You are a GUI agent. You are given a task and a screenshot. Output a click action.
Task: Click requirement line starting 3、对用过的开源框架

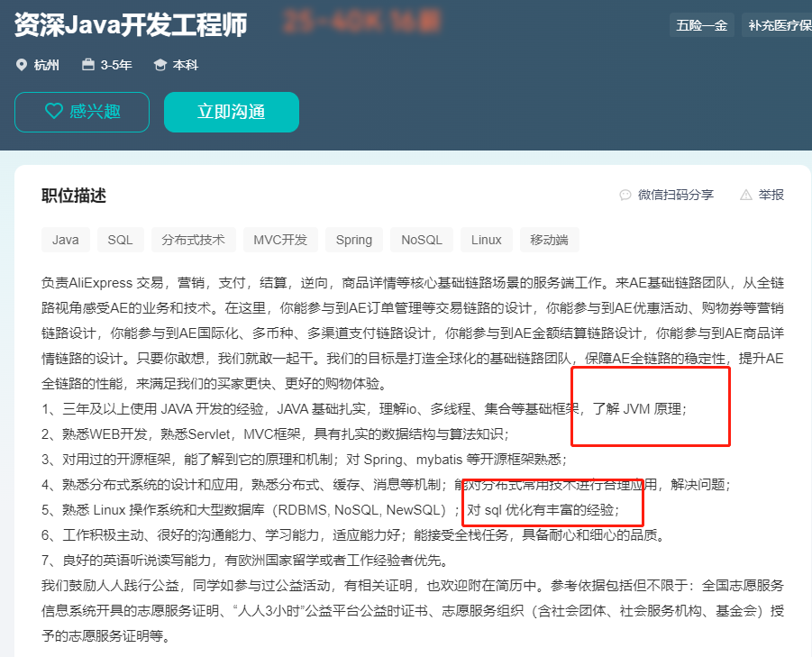coord(305,460)
